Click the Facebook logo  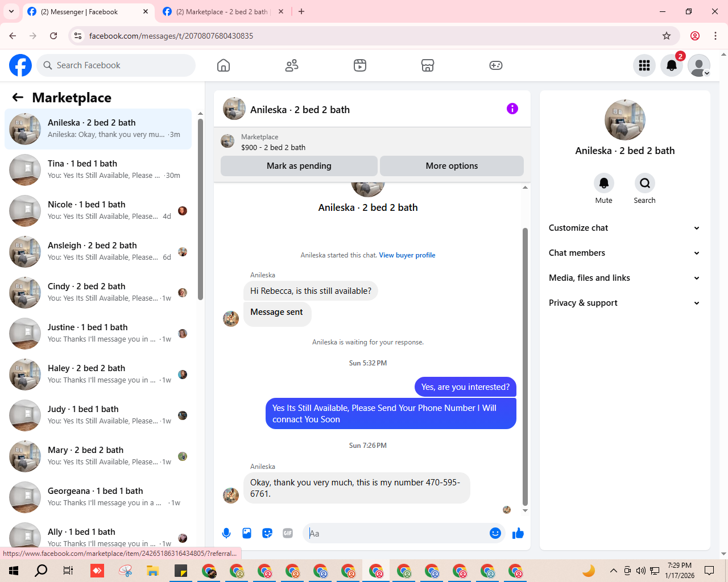coord(20,65)
